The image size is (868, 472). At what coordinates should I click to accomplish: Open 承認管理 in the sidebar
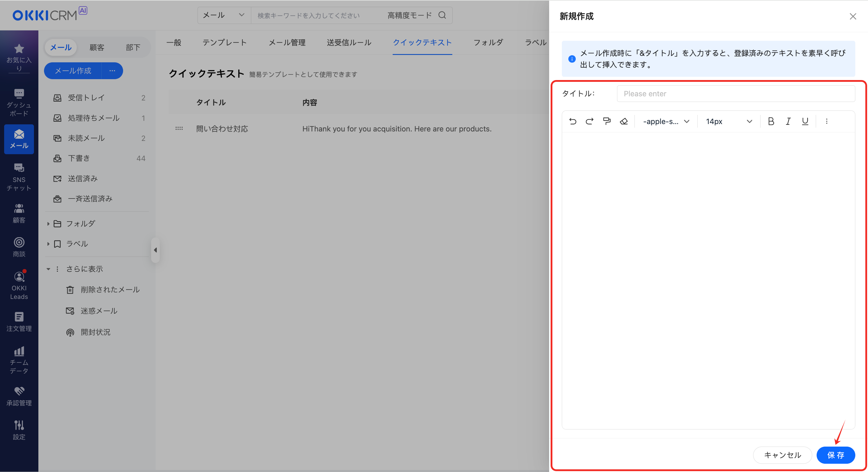[19, 396]
